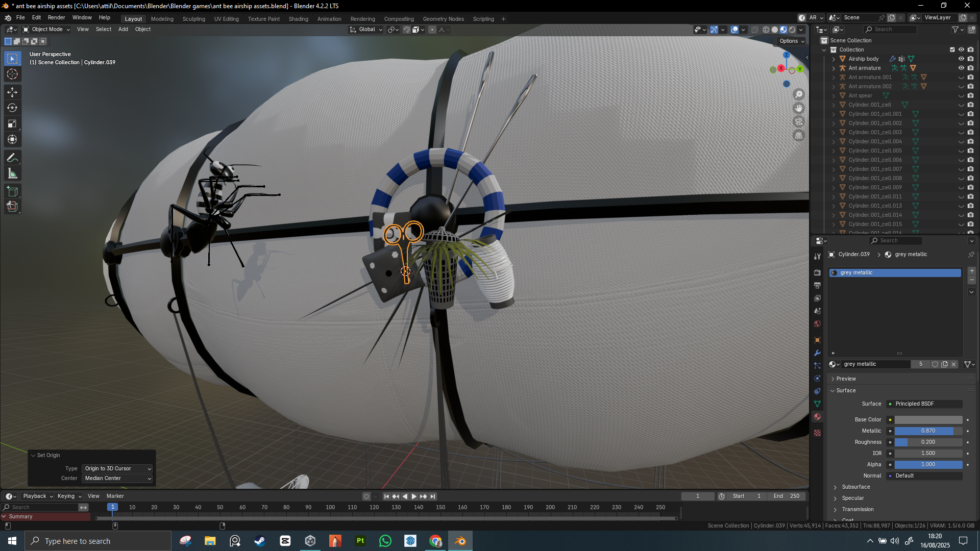Open the Render menu
The width and height of the screenshot is (980, 551).
tap(56, 17)
